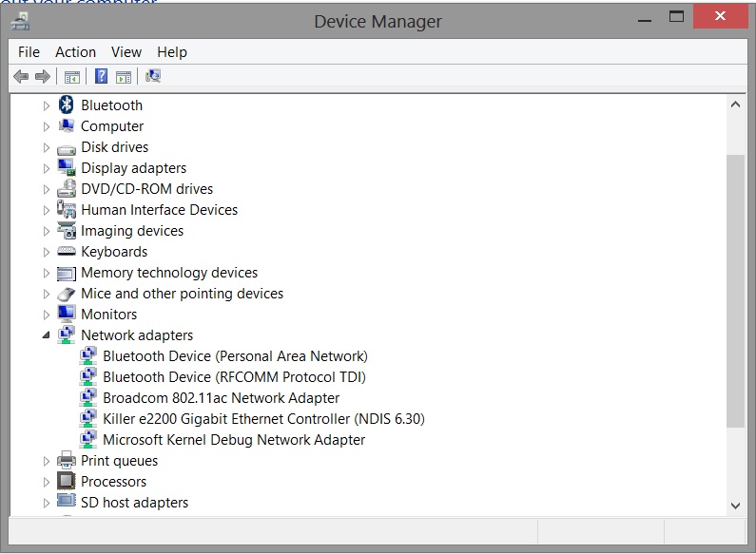Click the show/hide console tree toolbar icon

click(72, 77)
